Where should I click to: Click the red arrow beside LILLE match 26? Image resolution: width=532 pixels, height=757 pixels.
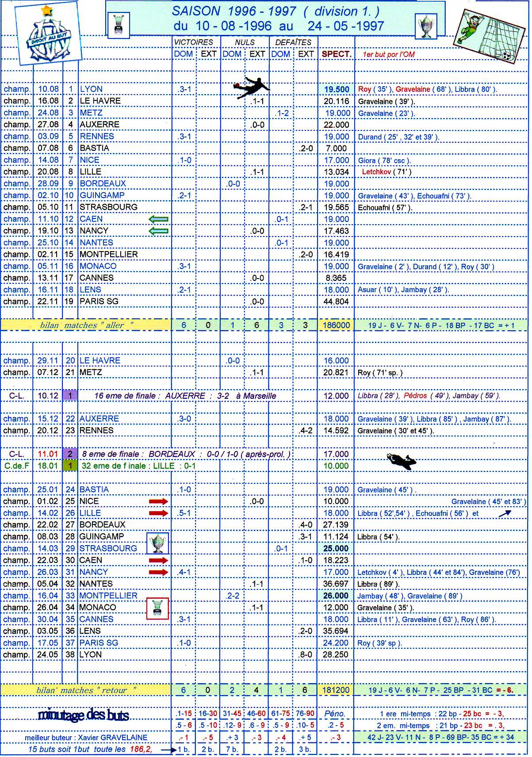click(x=158, y=513)
